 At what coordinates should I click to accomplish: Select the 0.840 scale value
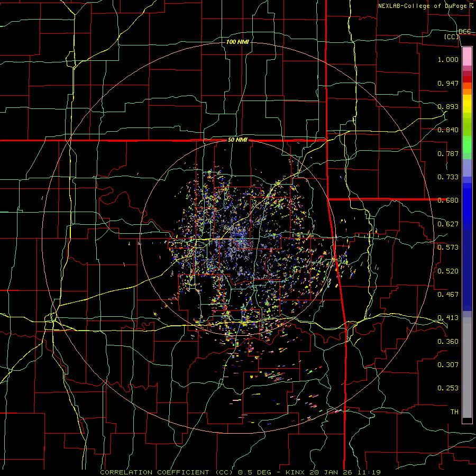(x=448, y=130)
